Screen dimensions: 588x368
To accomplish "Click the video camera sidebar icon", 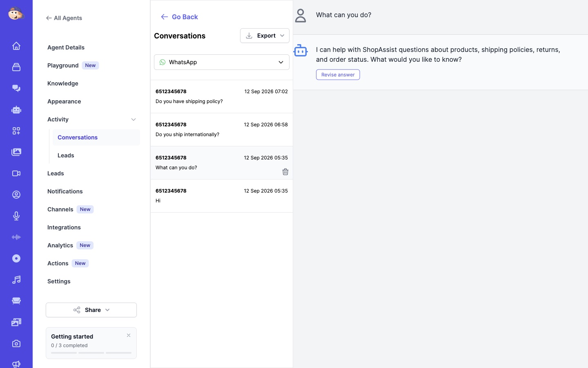I will tap(16, 173).
